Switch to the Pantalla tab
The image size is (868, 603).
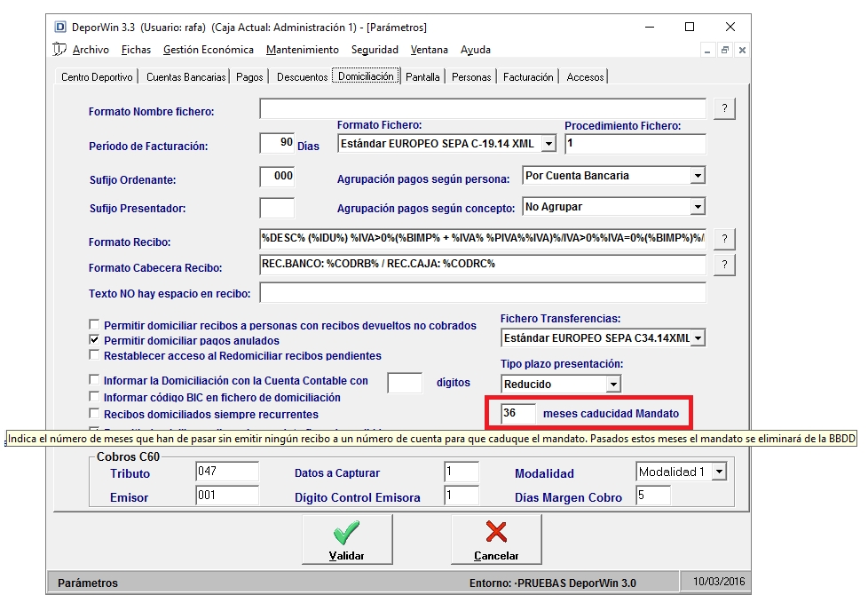point(422,77)
